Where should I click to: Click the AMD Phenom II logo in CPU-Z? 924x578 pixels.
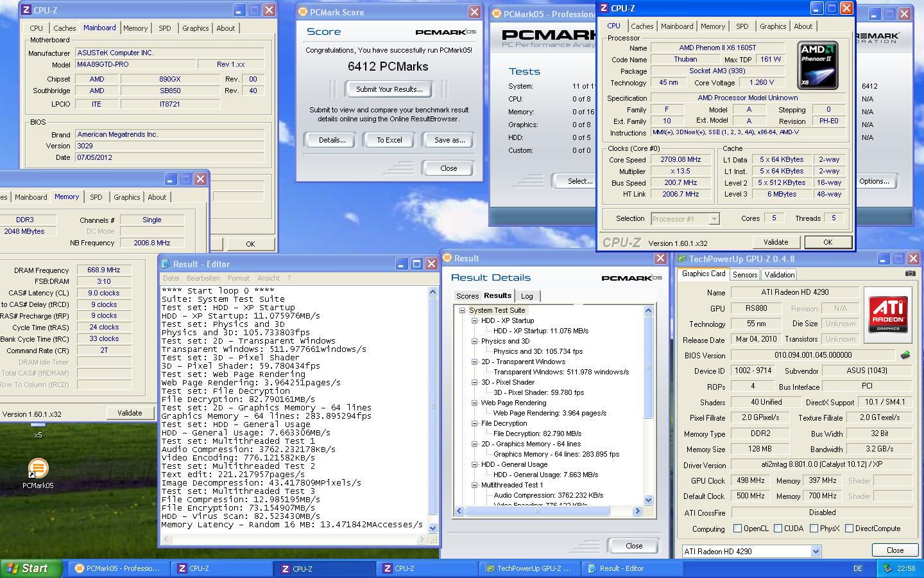[x=817, y=66]
